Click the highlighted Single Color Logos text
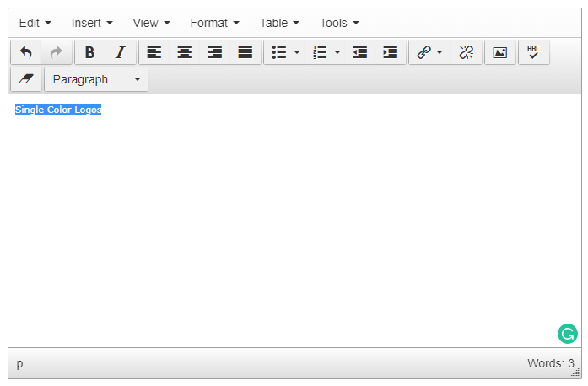 tap(58, 110)
